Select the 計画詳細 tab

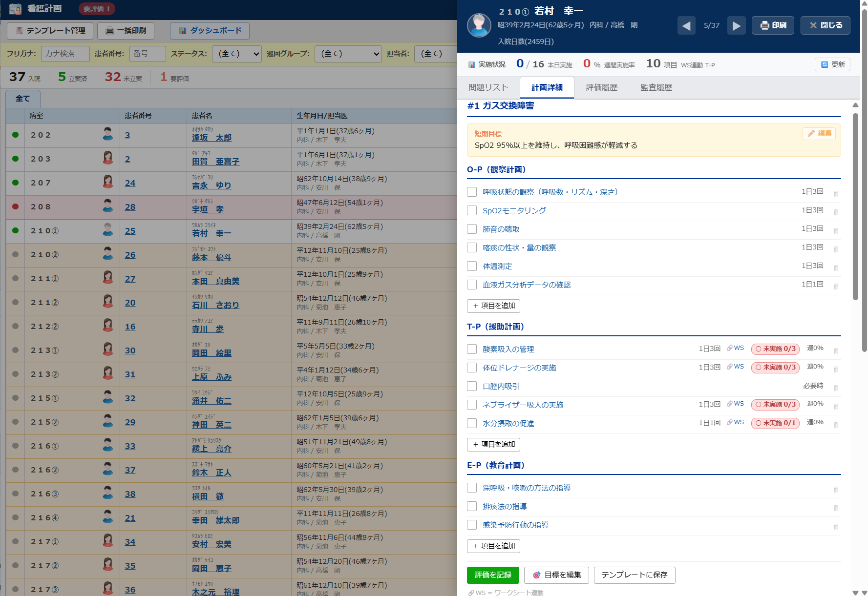[547, 87]
